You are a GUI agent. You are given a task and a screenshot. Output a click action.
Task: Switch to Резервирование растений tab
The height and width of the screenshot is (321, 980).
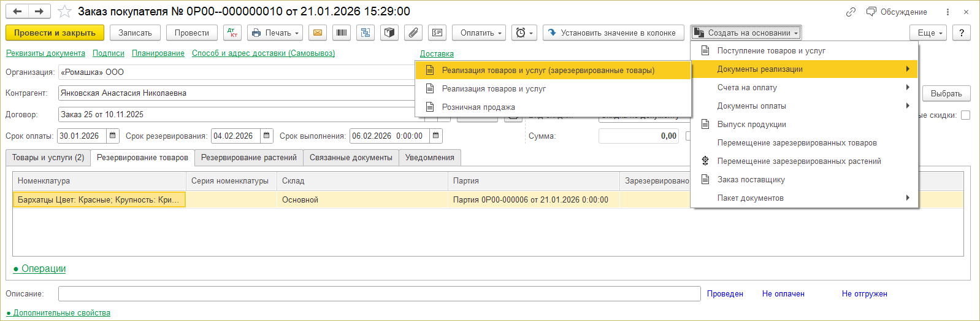[249, 158]
